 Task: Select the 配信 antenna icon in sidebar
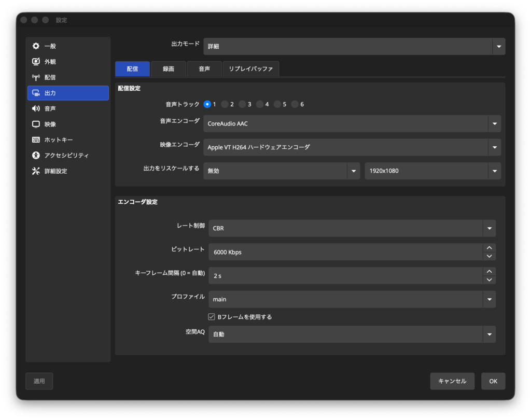coord(36,77)
